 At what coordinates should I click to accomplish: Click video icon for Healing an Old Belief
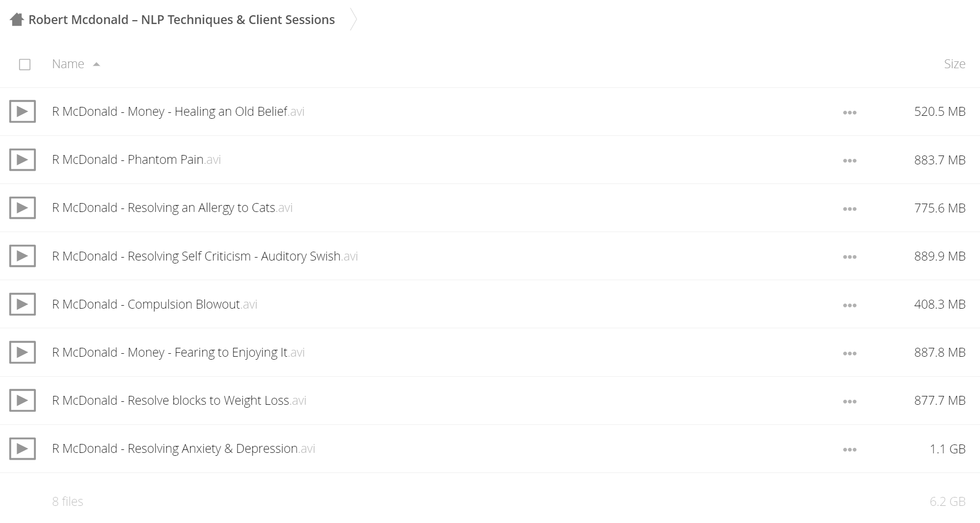[x=23, y=111]
